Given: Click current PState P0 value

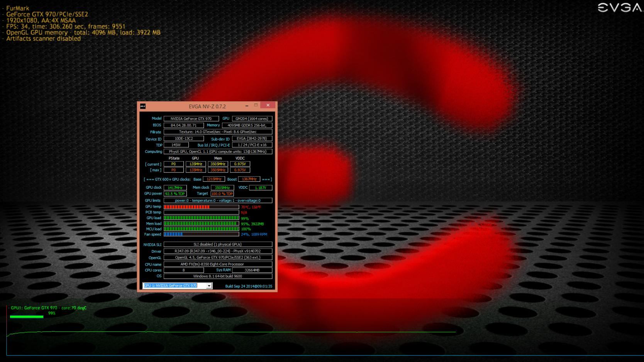Looking at the screenshot, I should (173, 164).
